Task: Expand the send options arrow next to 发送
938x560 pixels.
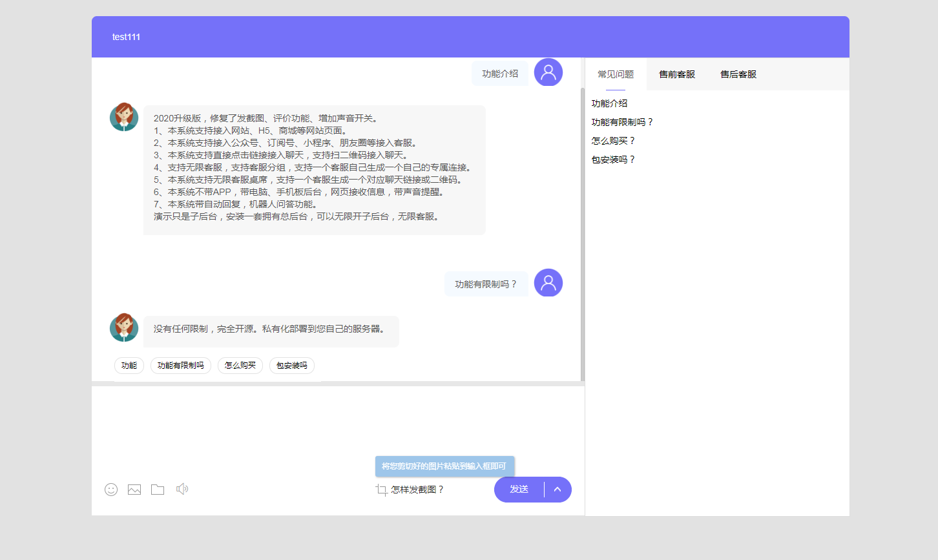Action: pyautogui.click(x=558, y=490)
